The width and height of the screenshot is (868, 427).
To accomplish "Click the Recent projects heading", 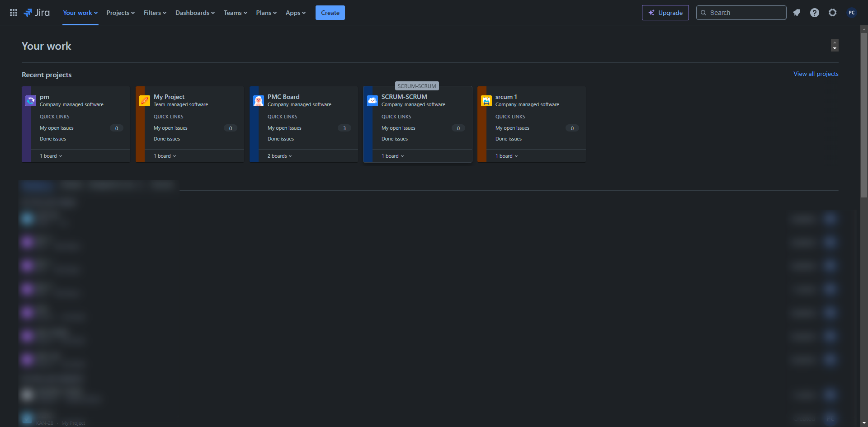I will [47, 75].
